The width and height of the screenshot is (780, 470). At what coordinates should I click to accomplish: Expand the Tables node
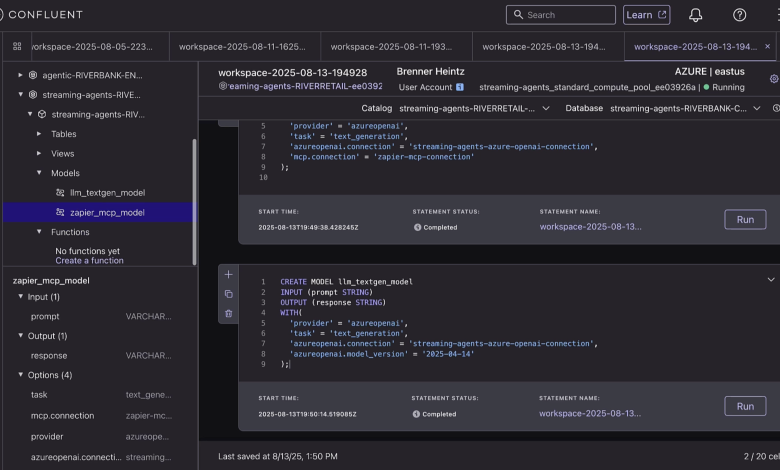point(39,134)
